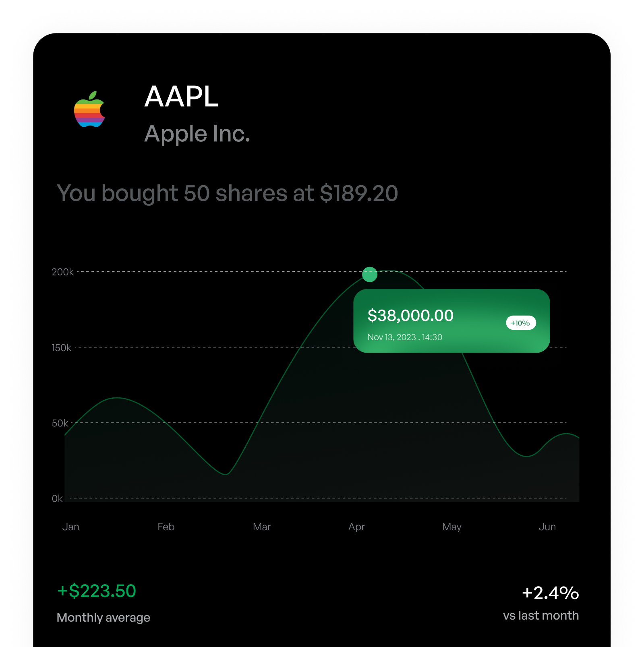The height and width of the screenshot is (647, 644).
Task: Click the Apple Inc. company name
Action: (x=197, y=134)
